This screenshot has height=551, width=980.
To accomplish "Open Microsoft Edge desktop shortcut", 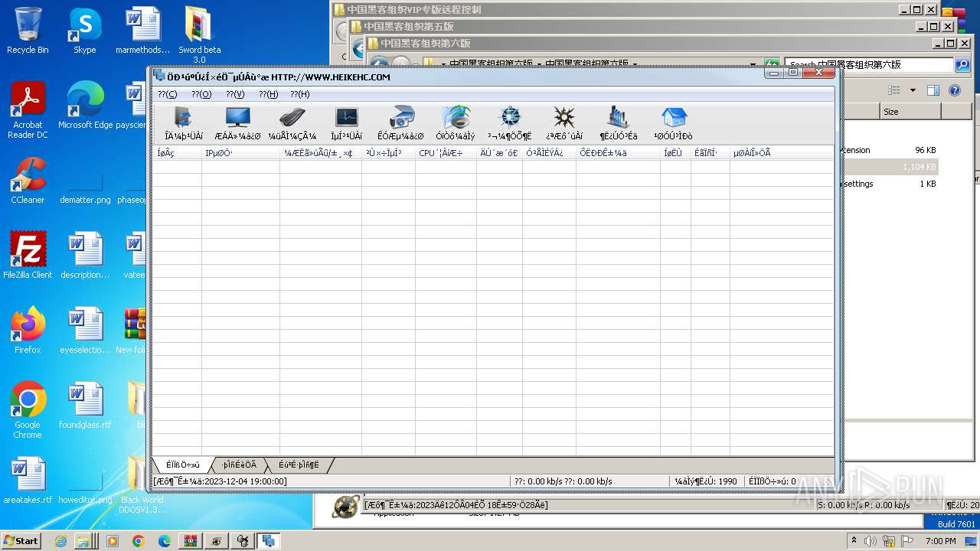I will (85, 106).
